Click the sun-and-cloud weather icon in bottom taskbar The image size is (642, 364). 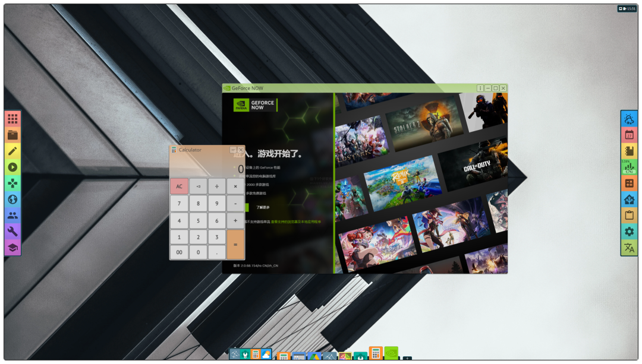(x=266, y=354)
